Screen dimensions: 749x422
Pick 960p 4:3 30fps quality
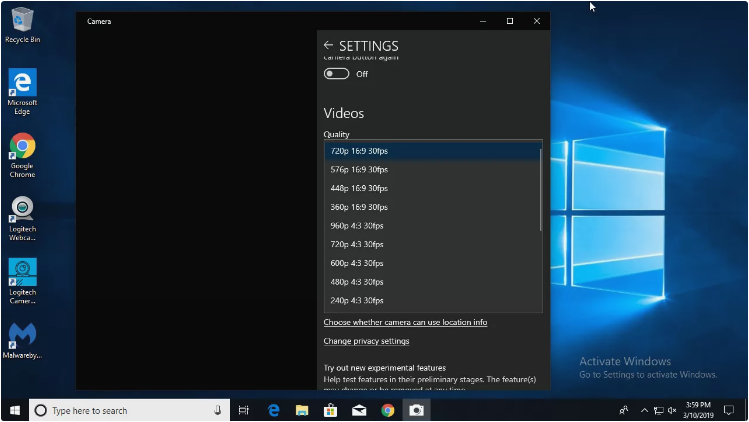click(x=432, y=226)
